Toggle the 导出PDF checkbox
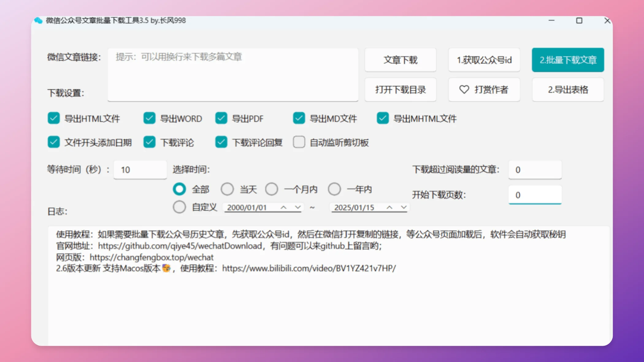644x362 pixels. (x=221, y=118)
